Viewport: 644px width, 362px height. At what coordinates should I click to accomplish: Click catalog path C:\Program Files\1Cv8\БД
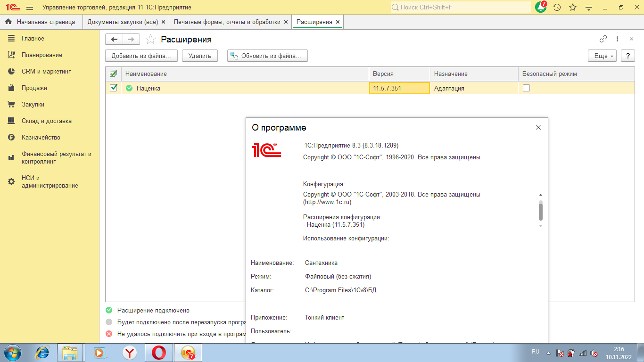point(340,290)
